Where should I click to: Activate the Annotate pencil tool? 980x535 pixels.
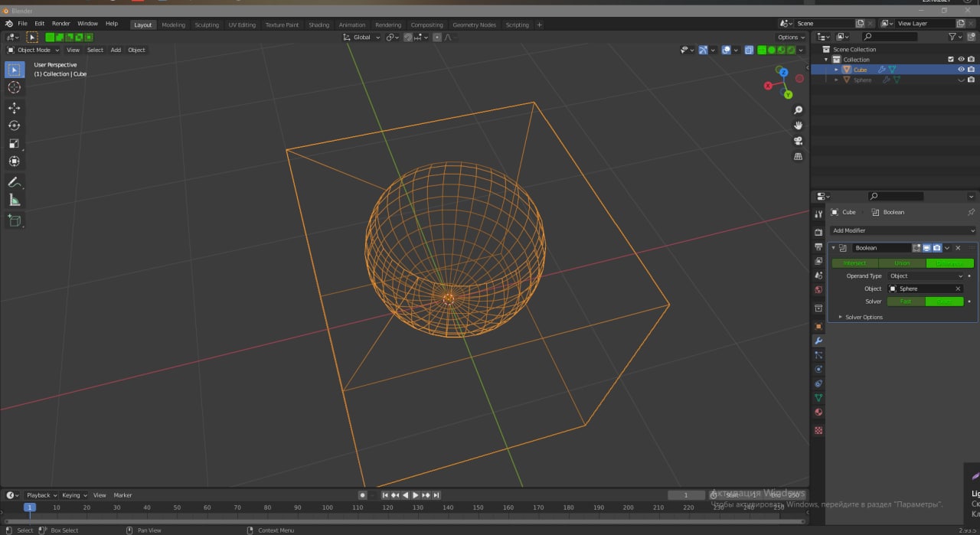tap(14, 182)
